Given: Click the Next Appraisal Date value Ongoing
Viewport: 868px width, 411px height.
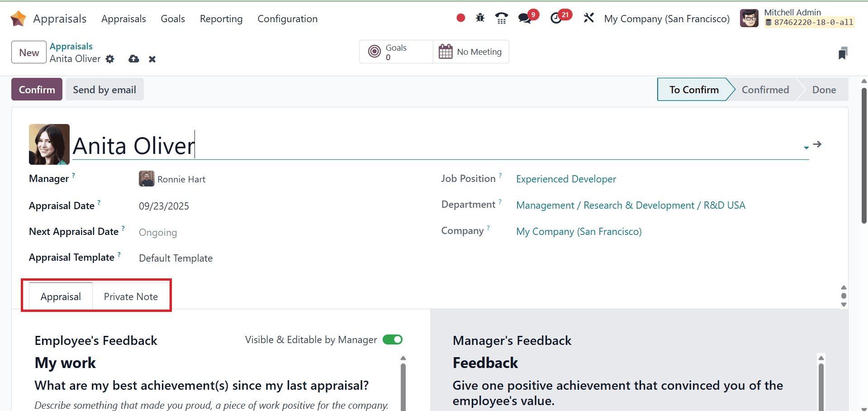Looking at the screenshot, I should (158, 232).
